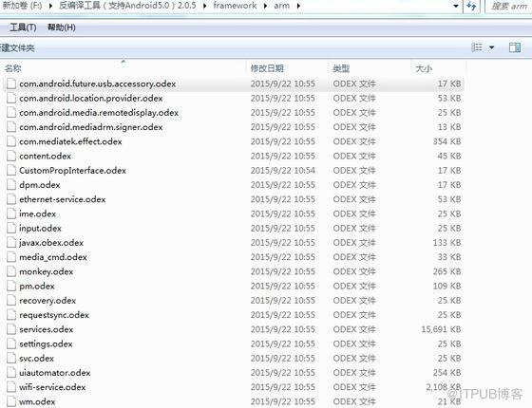Click file icon next to ethernet-service.odex
This screenshot has width=532, height=408.
point(11,199)
